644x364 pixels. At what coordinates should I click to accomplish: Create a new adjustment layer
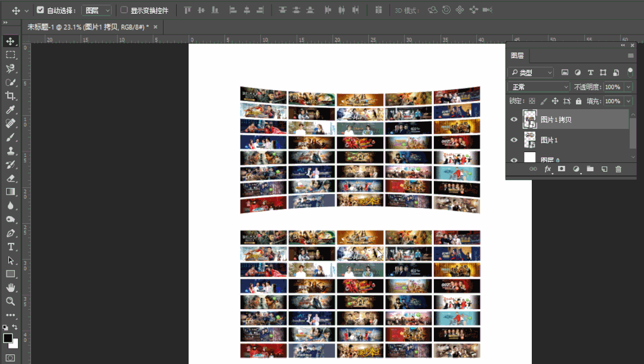(x=576, y=169)
